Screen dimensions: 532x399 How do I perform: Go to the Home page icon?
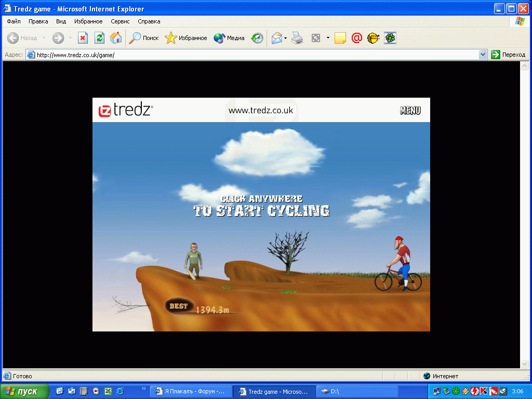[116, 38]
